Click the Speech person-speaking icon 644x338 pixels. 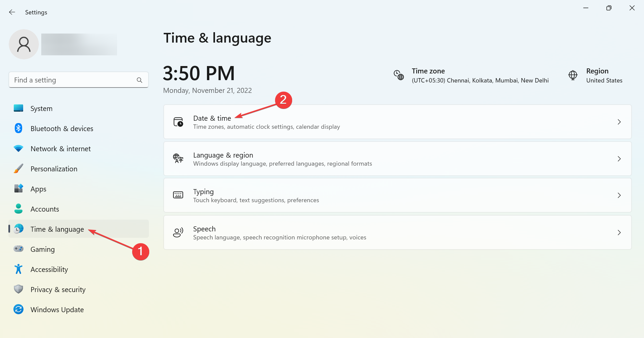[x=178, y=233]
